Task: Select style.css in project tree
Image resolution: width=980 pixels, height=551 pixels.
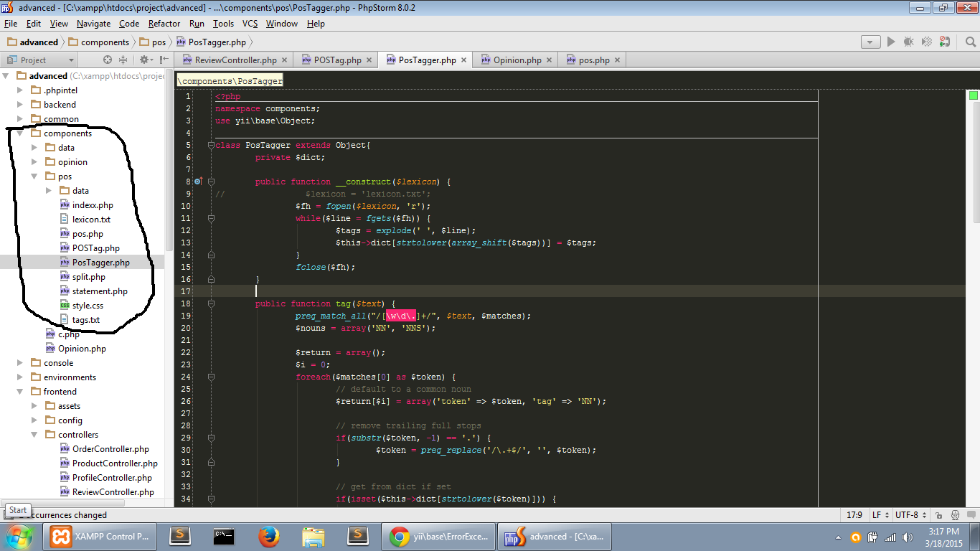Action: coord(88,306)
